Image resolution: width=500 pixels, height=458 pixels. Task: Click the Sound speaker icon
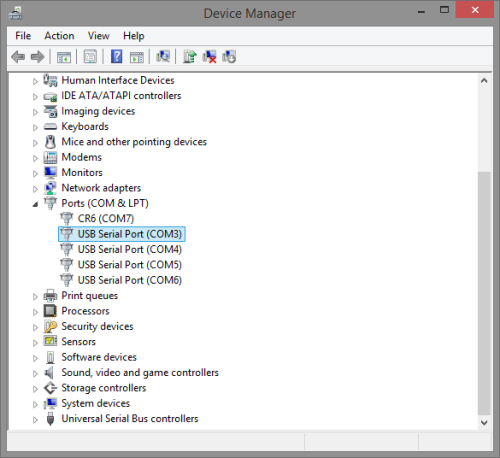pyautogui.click(x=49, y=373)
